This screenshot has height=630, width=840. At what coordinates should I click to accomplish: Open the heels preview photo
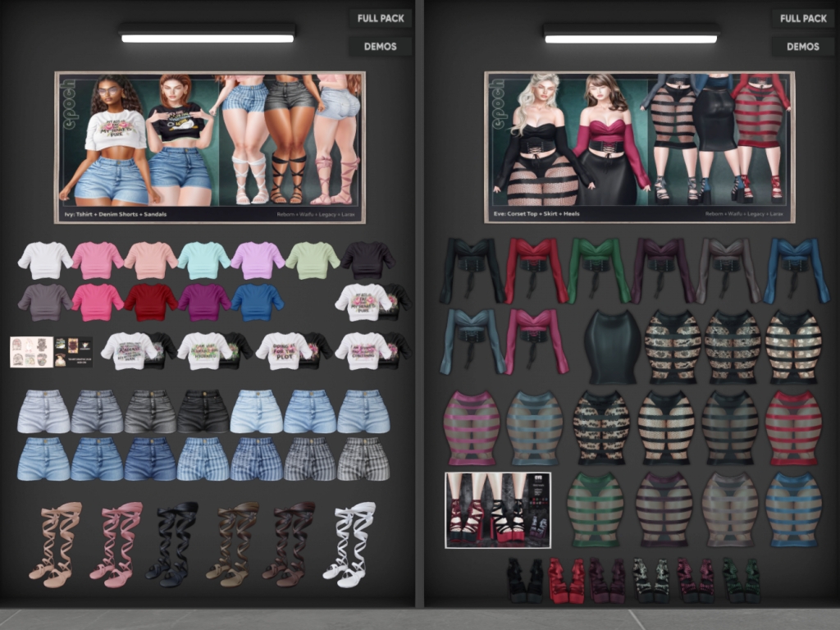click(498, 509)
